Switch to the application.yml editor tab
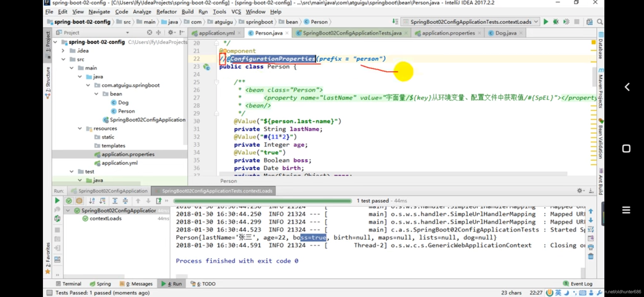644x297 pixels. pos(216,33)
